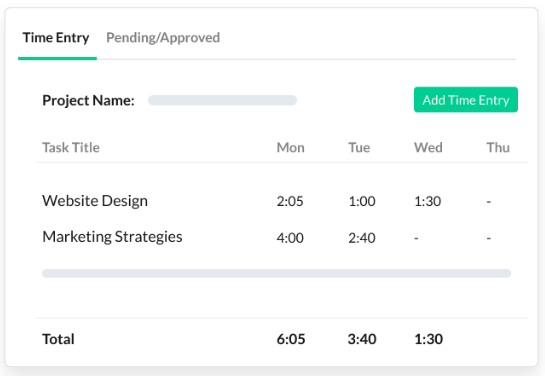The image size is (545, 376).
Task: Click Website Design Monday entry 2:05
Action: point(290,201)
